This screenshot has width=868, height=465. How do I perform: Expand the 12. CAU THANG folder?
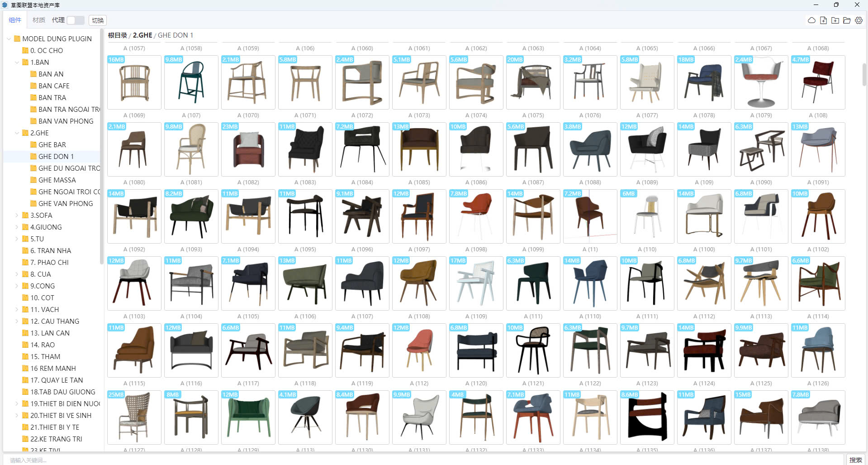click(17, 321)
